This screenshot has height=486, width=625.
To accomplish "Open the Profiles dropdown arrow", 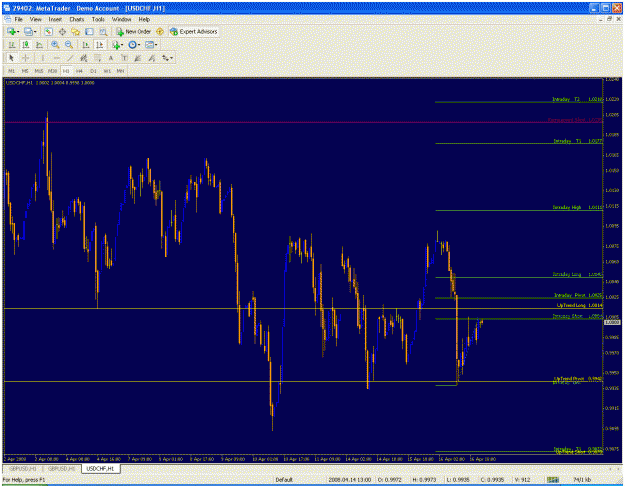I will point(35,31).
